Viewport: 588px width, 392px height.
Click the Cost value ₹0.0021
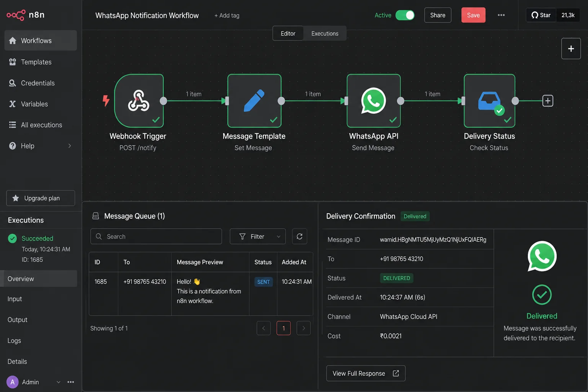(391, 336)
